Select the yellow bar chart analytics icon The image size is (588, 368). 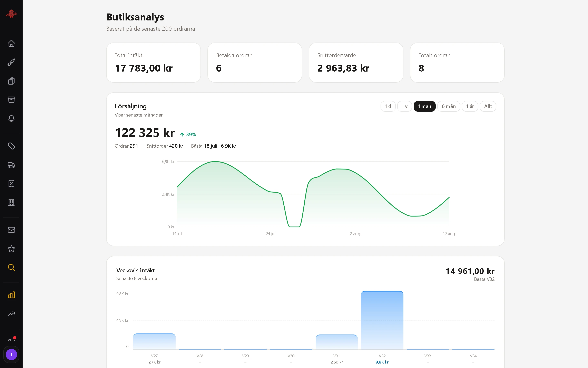click(x=11, y=295)
